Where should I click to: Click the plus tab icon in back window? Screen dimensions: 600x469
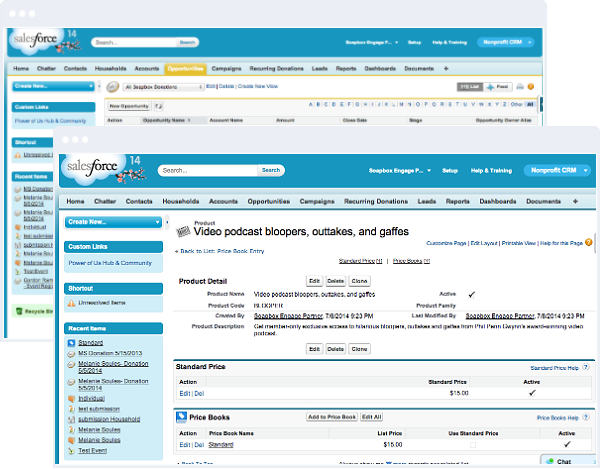pyautogui.click(x=446, y=68)
